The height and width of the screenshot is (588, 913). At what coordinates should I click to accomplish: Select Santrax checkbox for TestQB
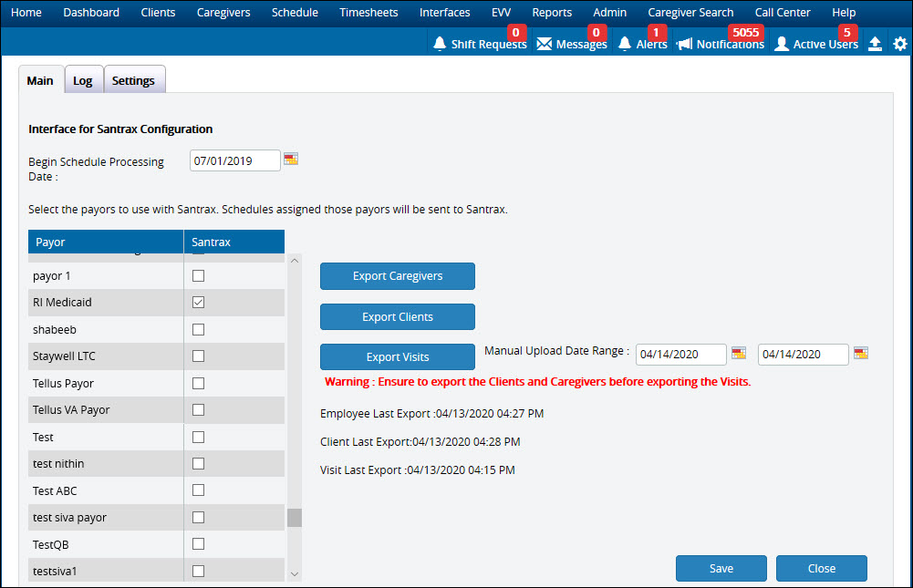tap(199, 543)
